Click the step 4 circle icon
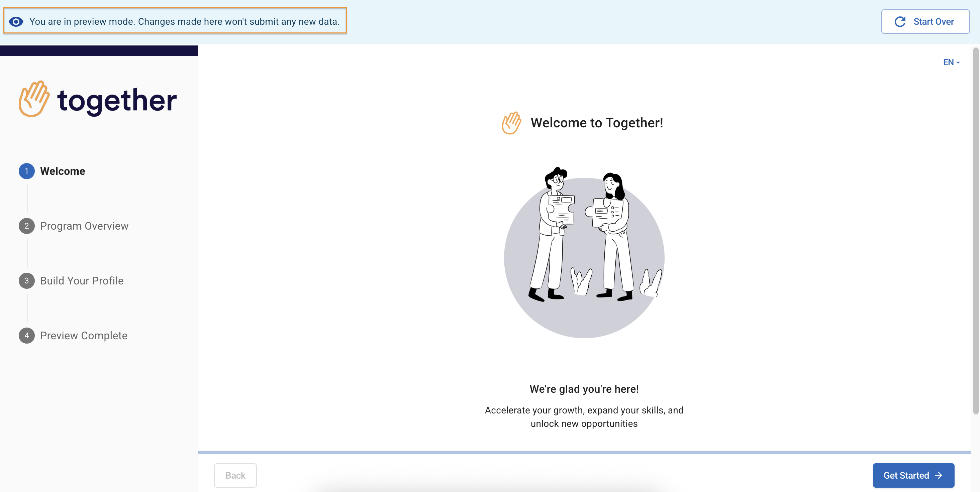Image resolution: width=980 pixels, height=492 pixels. [27, 335]
